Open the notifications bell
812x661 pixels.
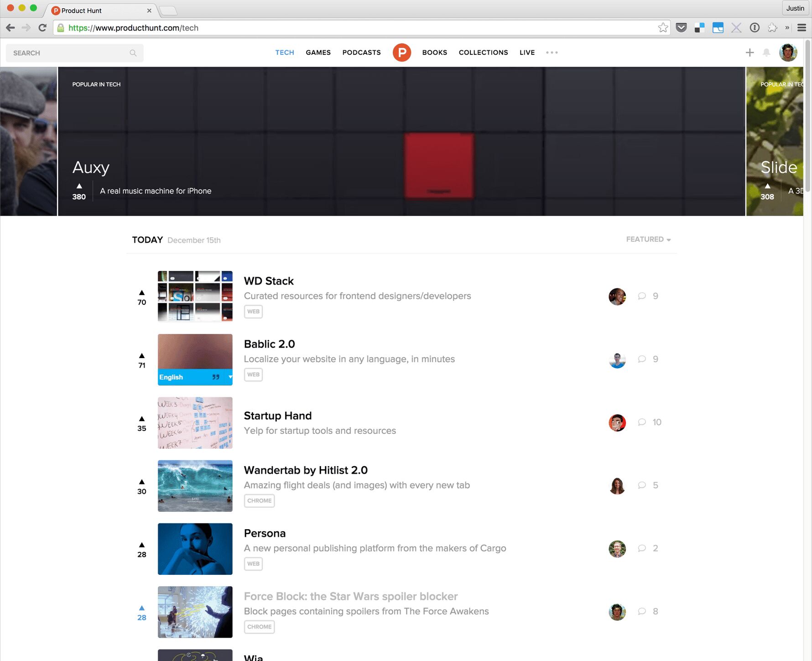pos(766,52)
